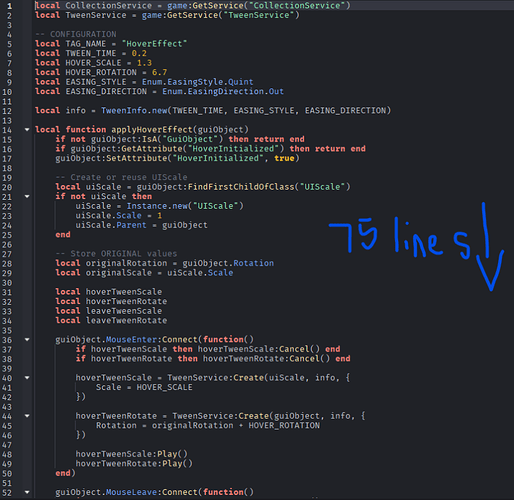The image size is (514, 500).
Task: Click the '75 lines' blue handwritten note
Action: click(x=400, y=237)
